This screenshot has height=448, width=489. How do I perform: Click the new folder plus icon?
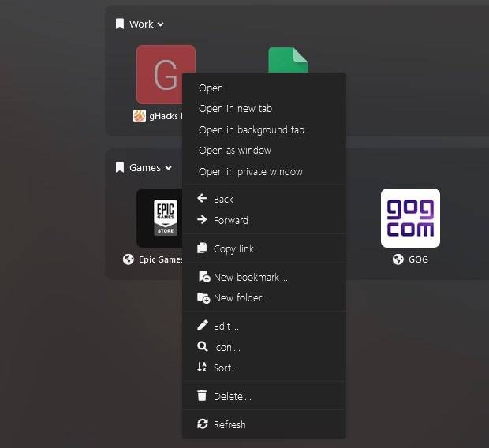[203, 297]
